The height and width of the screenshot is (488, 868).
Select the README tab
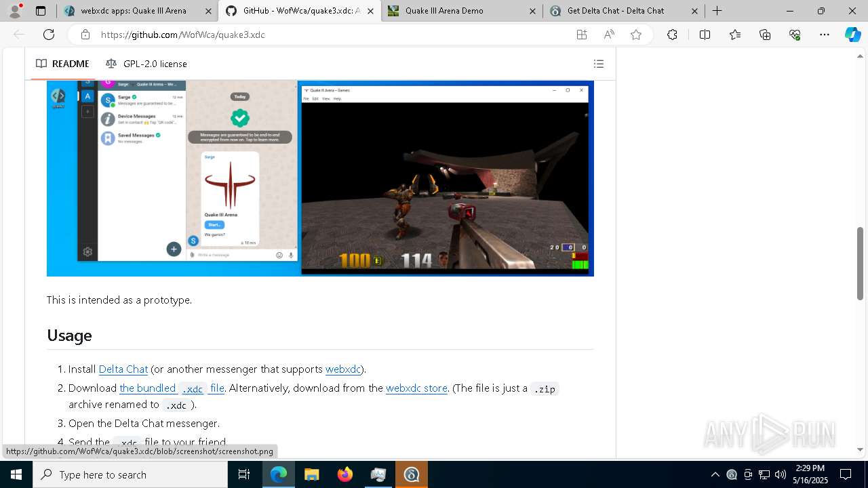click(62, 64)
